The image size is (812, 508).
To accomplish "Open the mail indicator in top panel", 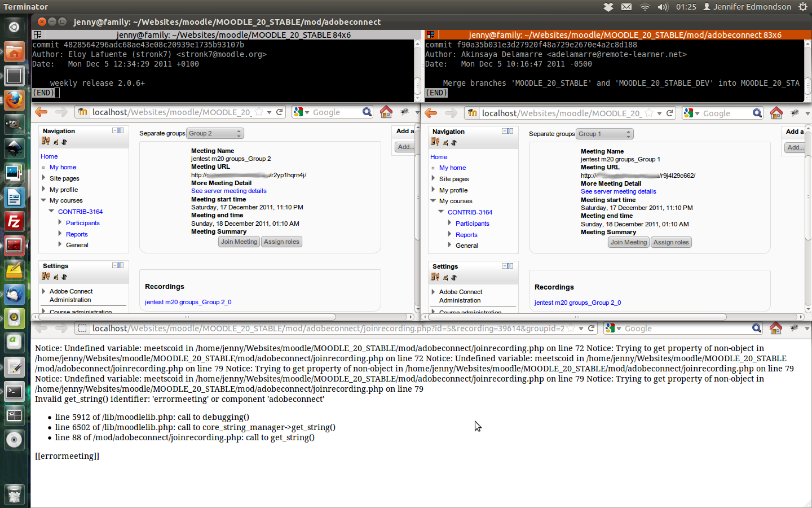I will pos(626,7).
